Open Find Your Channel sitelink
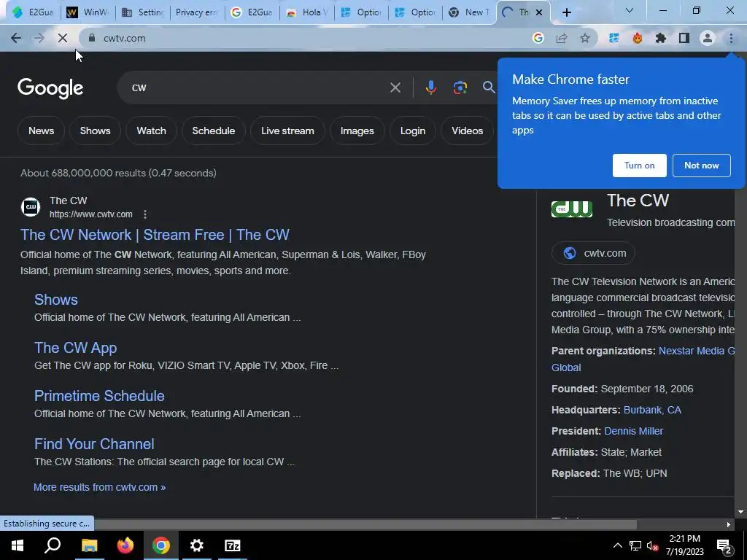The image size is (747, 560). (94, 444)
